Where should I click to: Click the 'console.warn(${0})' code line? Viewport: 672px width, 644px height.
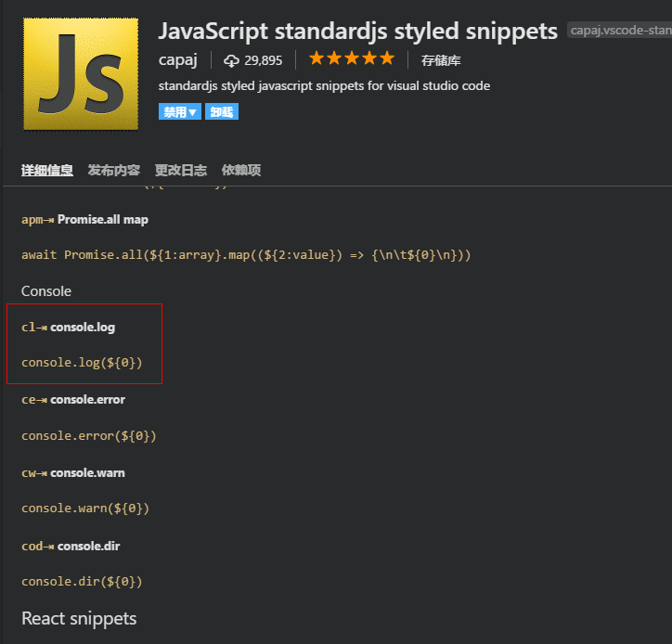point(85,509)
